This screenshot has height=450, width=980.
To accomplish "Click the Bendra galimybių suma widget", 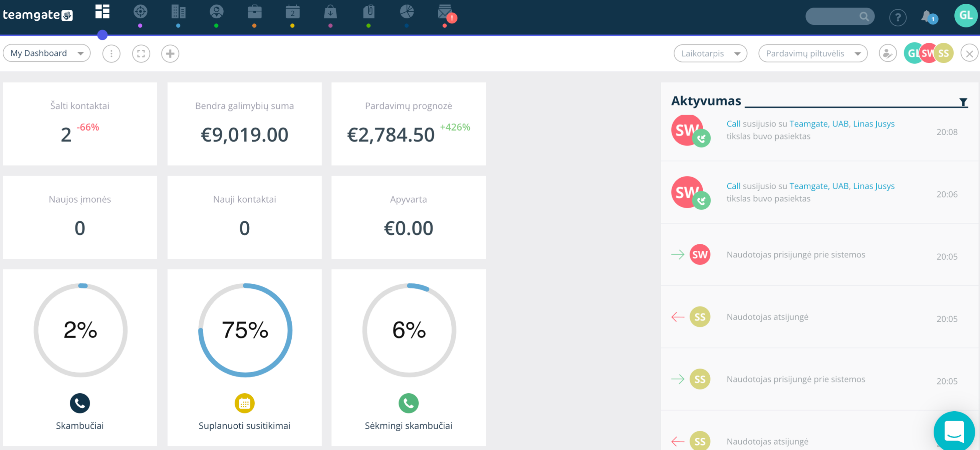I will coord(245,124).
